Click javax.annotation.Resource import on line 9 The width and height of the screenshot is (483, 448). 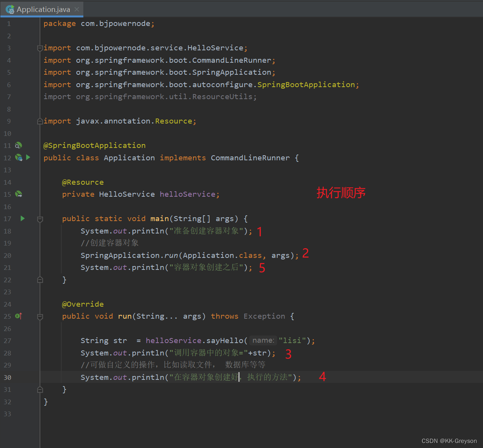120,121
